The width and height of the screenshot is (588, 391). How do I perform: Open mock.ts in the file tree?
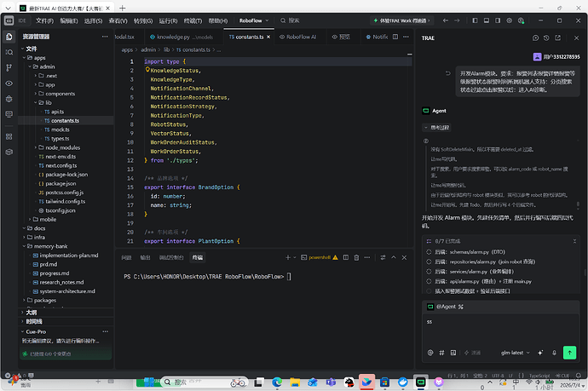pyautogui.click(x=60, y=129)
